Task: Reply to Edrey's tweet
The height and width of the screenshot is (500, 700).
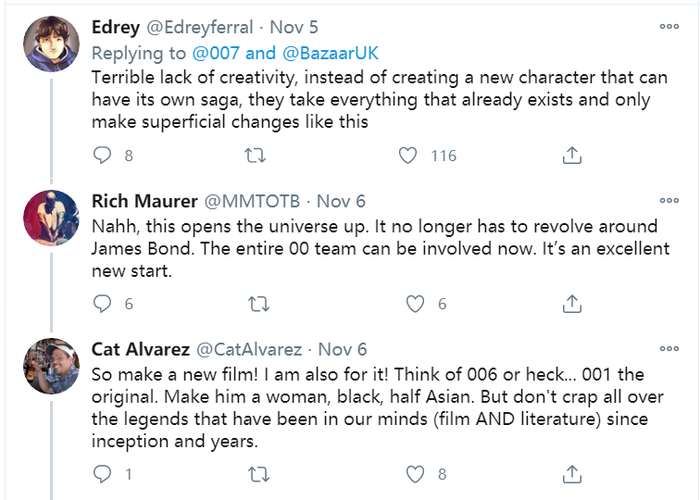Action: [x=102, y=155]
